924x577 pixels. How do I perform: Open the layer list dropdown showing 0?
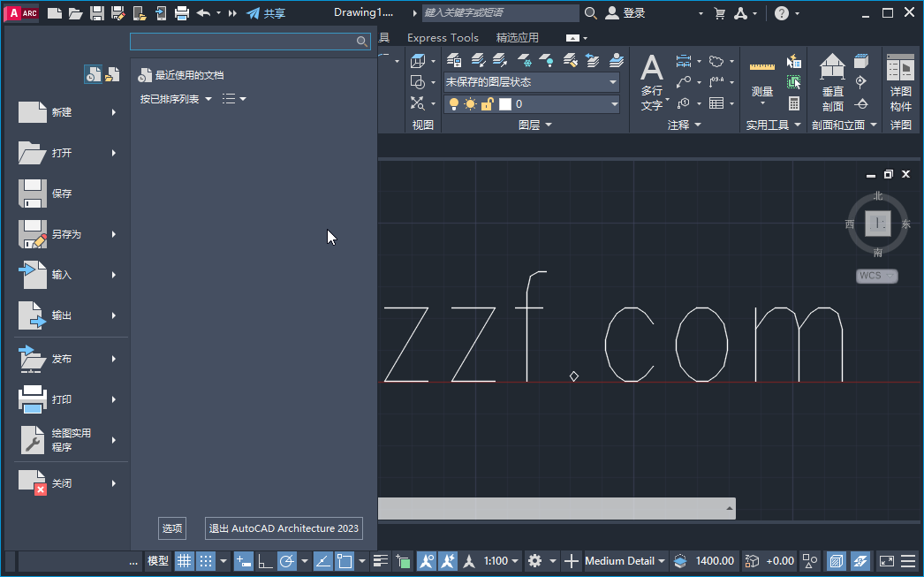pyautogui.click(x=613, y=103)
